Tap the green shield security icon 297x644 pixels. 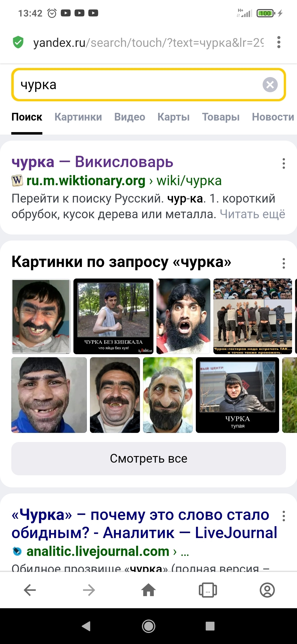18,42
